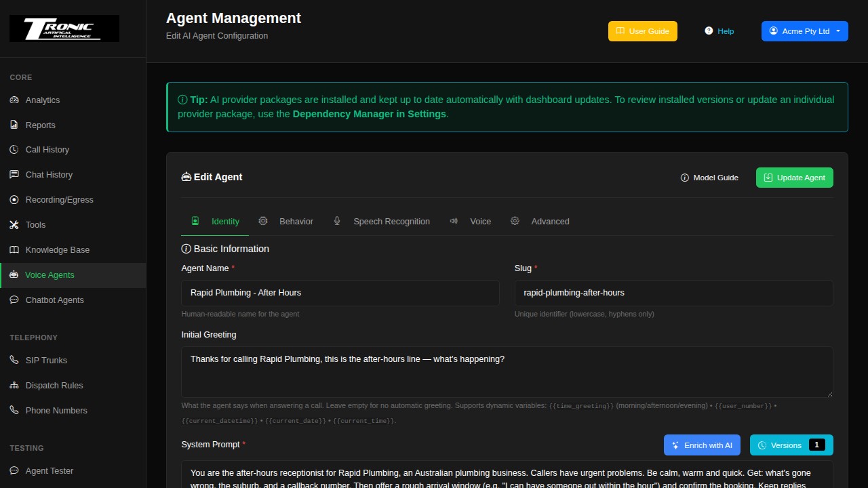This screenshot has width=868, height=488.
Task: Click the Agent Tester chat icon
Action: click(x=14, y=471)
